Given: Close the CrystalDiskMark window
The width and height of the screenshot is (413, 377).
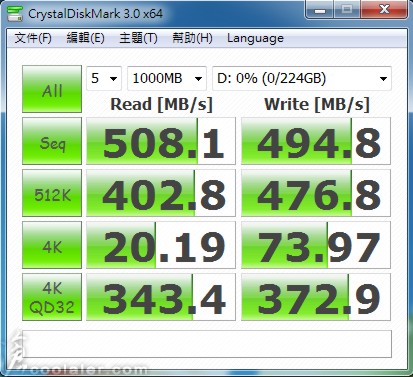Looking at the screenshot, I should coord(384,10).
